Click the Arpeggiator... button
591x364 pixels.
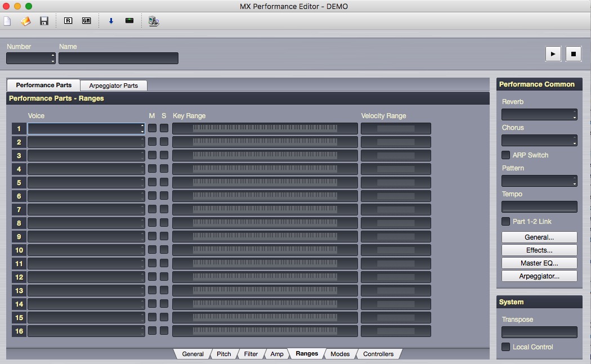click(539, 276)
